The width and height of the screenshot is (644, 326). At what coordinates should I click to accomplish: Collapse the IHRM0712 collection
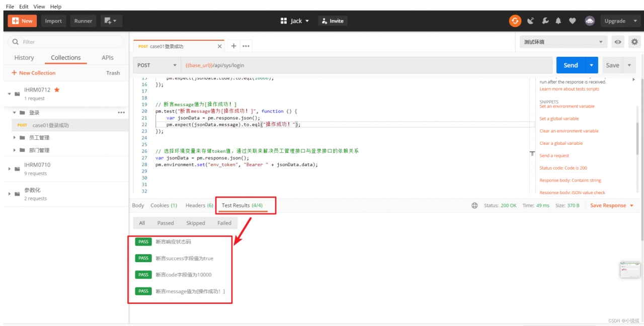(10, 94)
